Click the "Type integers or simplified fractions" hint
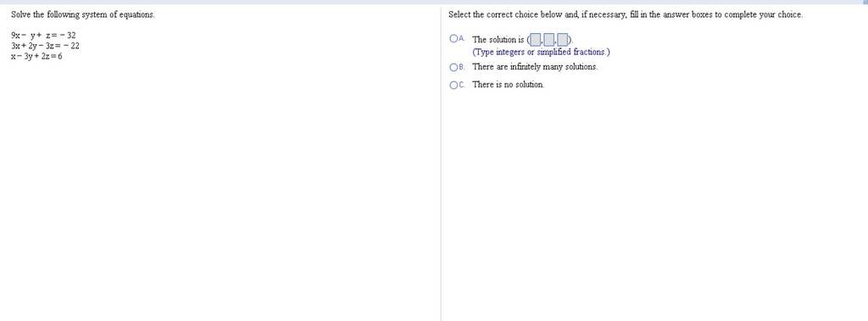 (541, 52)
